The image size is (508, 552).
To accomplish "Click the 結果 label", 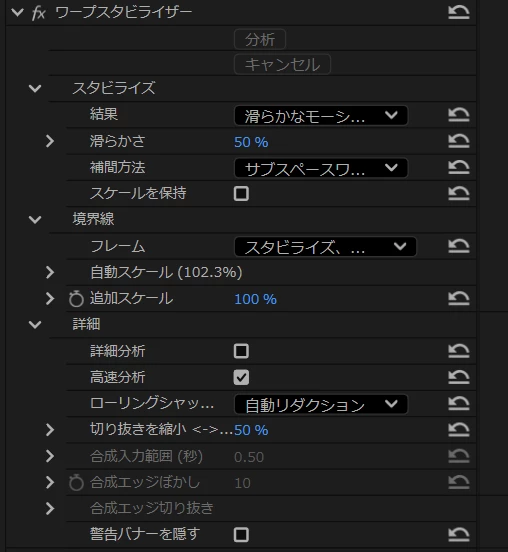I will click(x=104, y=114).
